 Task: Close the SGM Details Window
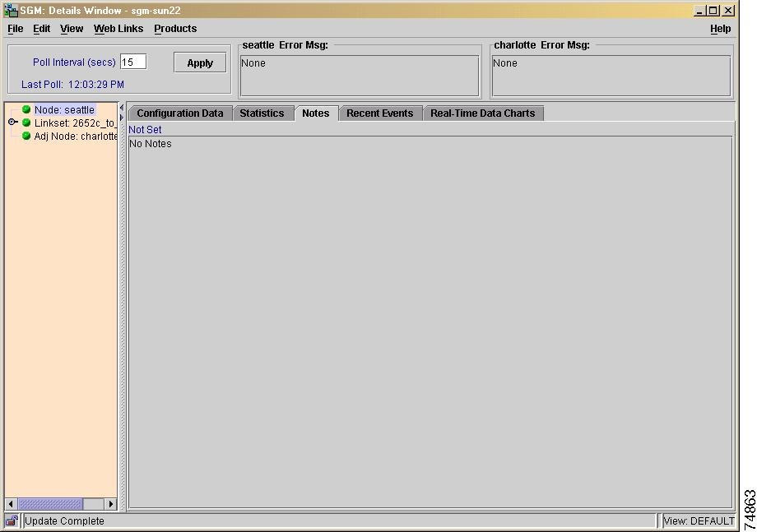(x=728, y=11)
